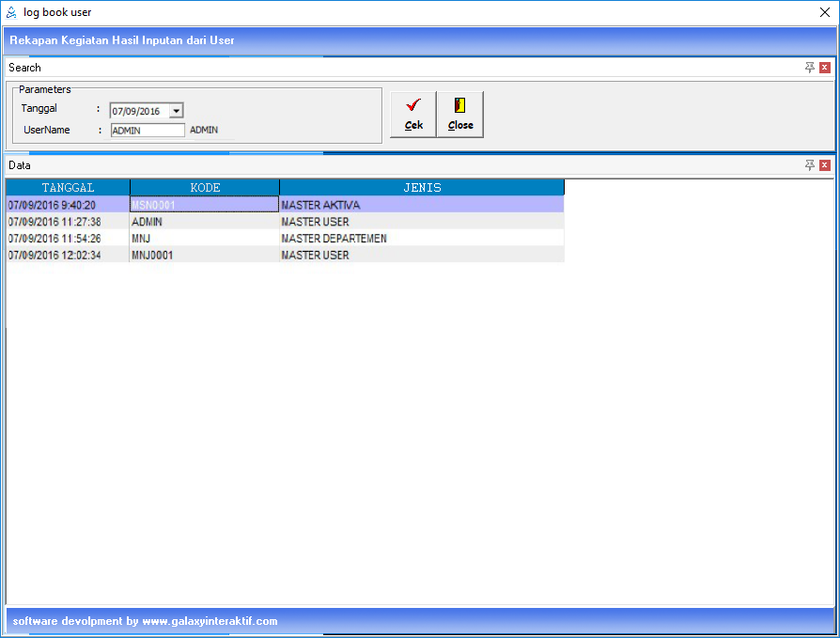Click the Tanggal date field 07/09/2016
The height and width of the screenshot is (638, 840).
[x=138, y=111]
